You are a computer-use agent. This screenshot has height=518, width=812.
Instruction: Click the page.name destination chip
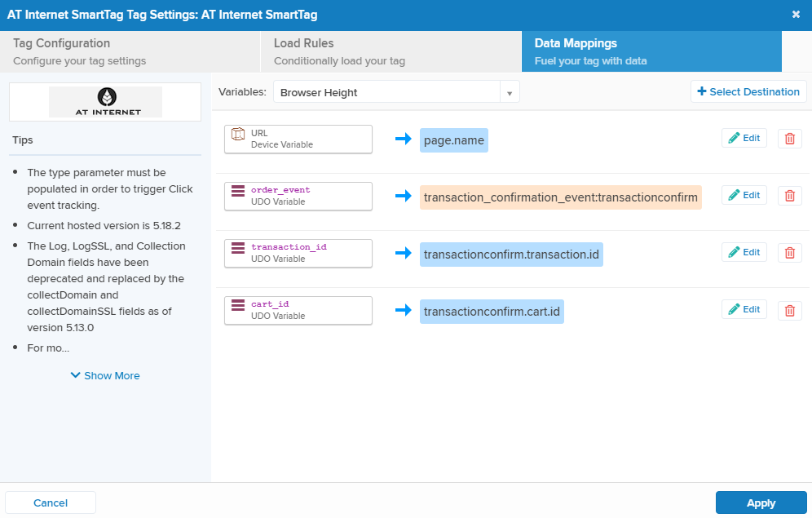click(454, 140)
